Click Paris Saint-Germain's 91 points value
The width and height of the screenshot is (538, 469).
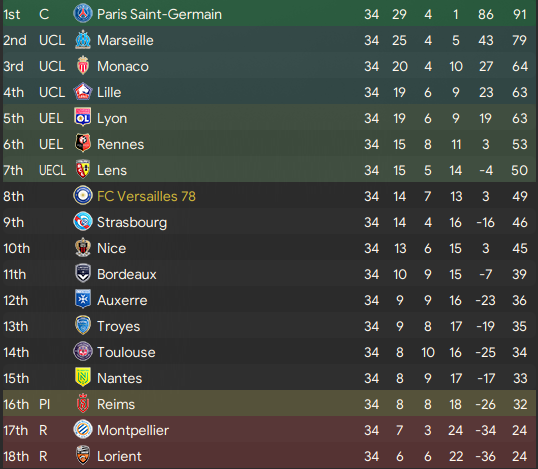(x=519, y=14)
